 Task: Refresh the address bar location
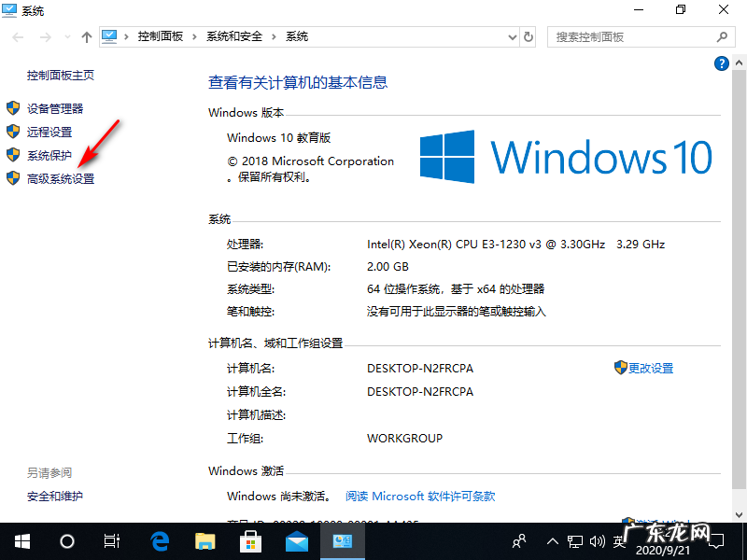(x=529, y=37)
